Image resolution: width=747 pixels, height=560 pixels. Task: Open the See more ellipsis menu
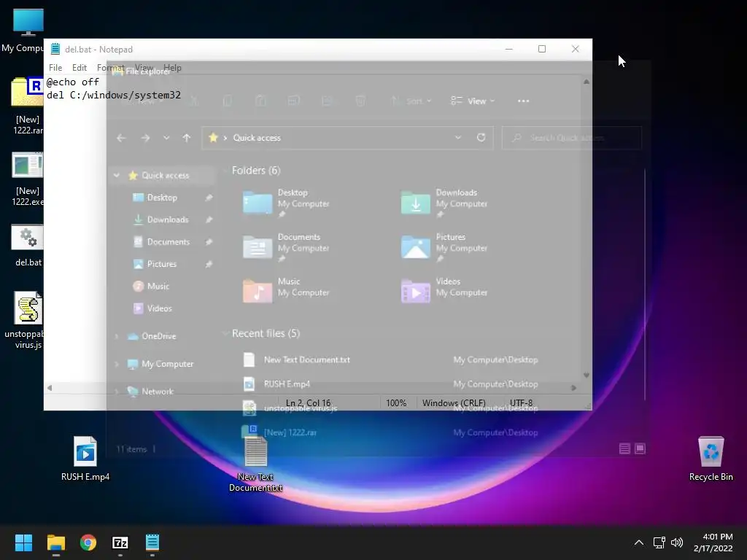(x=523, y=101)
